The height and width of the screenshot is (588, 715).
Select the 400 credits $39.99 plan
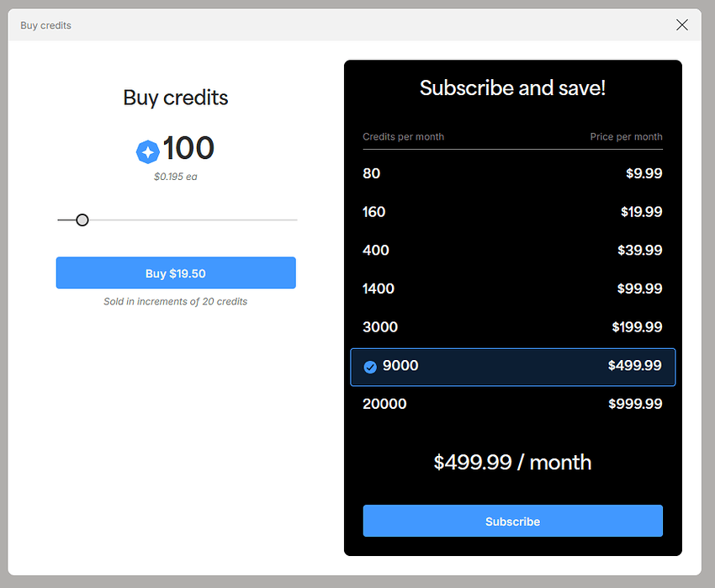tap(512, 250)
